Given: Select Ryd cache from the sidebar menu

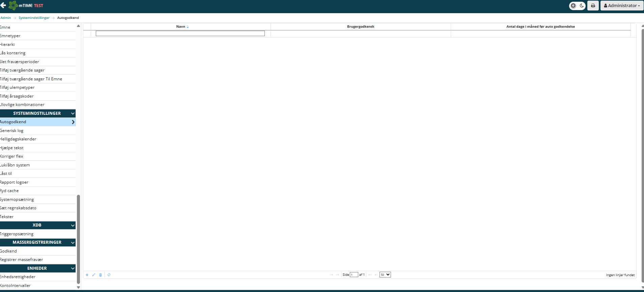Looking at the screenshot, I should point(9,191).
